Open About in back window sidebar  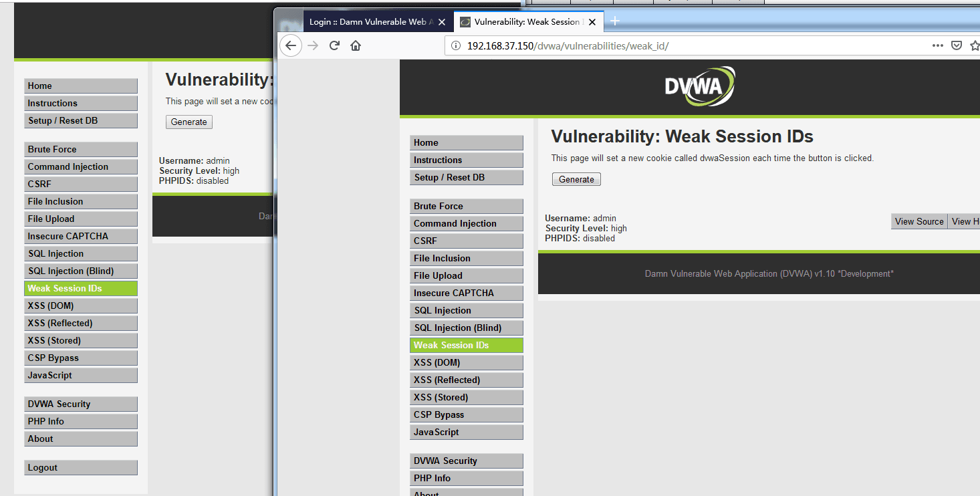pos(81,439)
